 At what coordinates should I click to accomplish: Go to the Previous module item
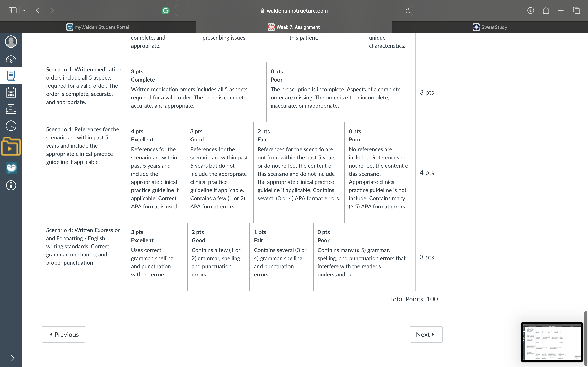(63, 334)
